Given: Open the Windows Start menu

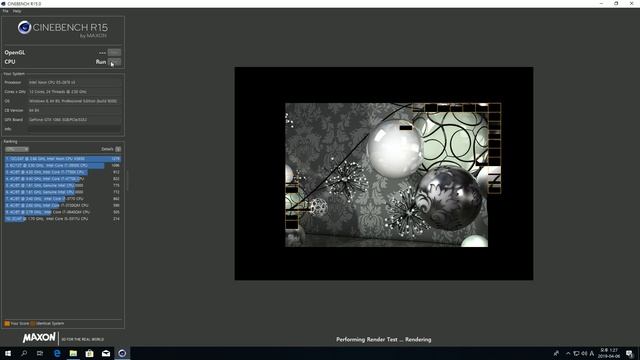Looking at the screenshot, I should point(8,353).
